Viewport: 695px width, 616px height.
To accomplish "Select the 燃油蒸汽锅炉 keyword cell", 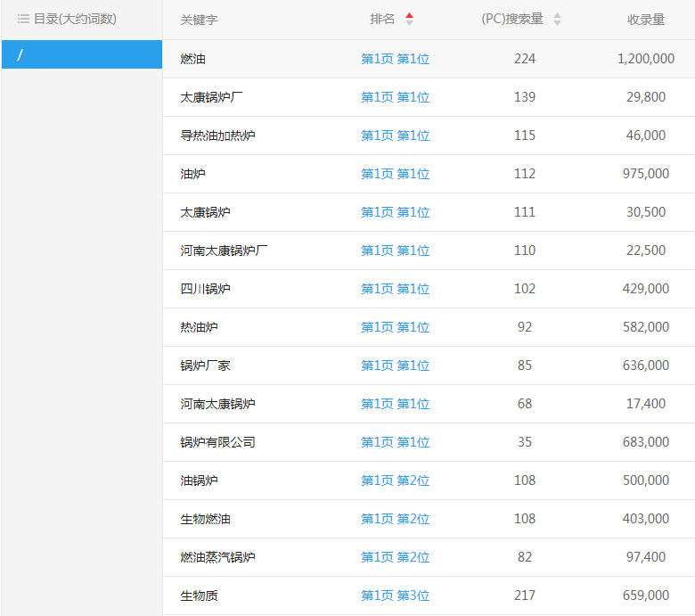I will coord(217,557).
